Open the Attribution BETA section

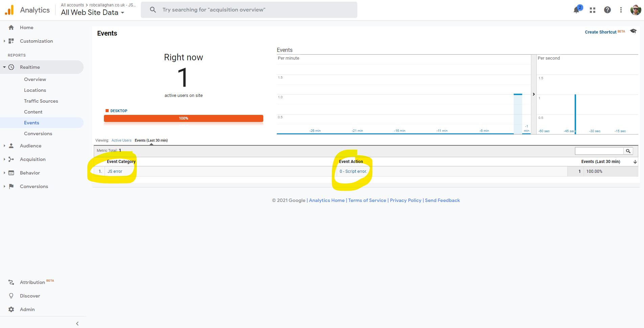32,282
